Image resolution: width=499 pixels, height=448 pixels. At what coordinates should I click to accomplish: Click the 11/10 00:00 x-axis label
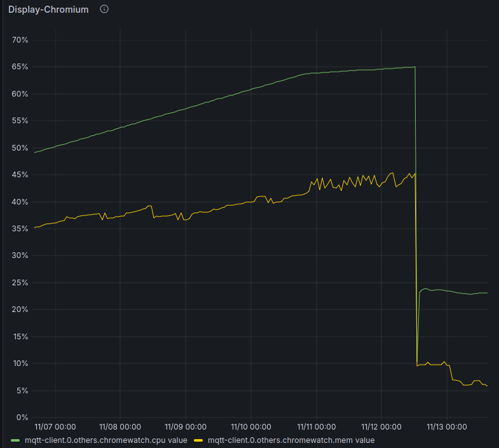click(250, 428)
